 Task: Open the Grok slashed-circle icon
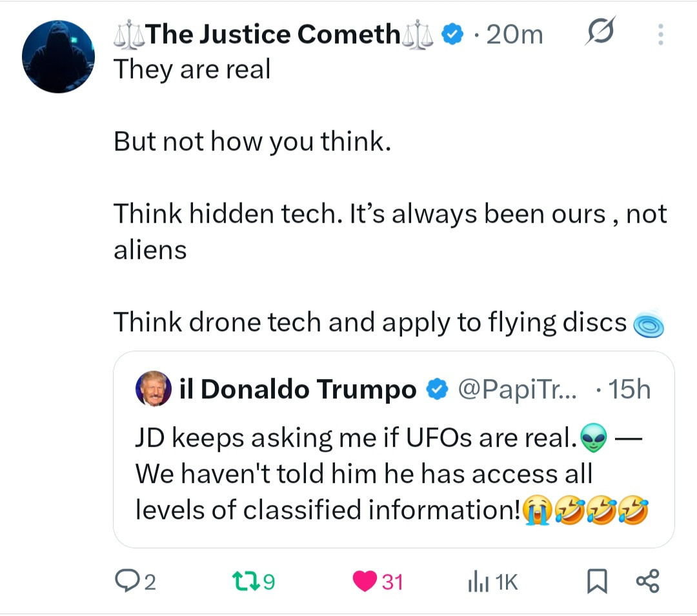[598, 34]
